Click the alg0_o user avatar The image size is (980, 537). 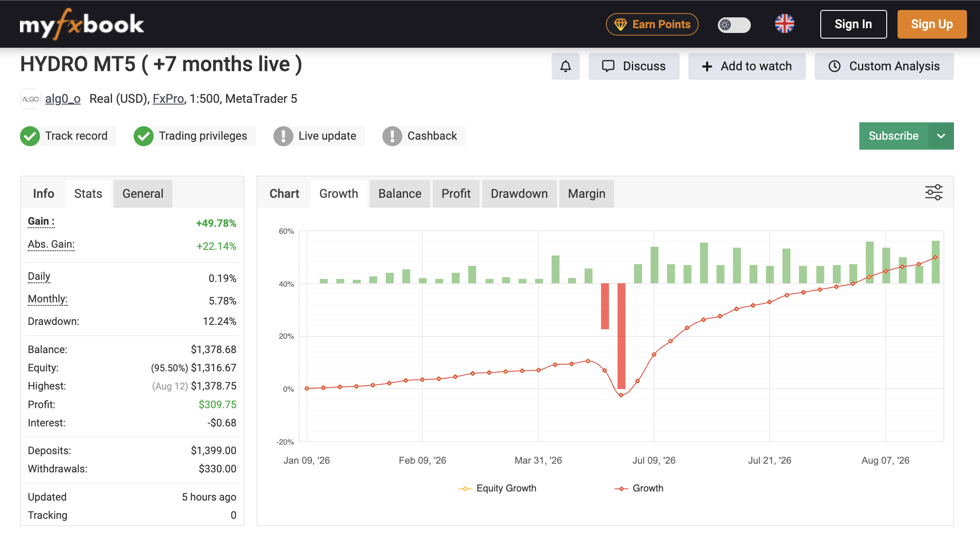[x=30, y=99]
